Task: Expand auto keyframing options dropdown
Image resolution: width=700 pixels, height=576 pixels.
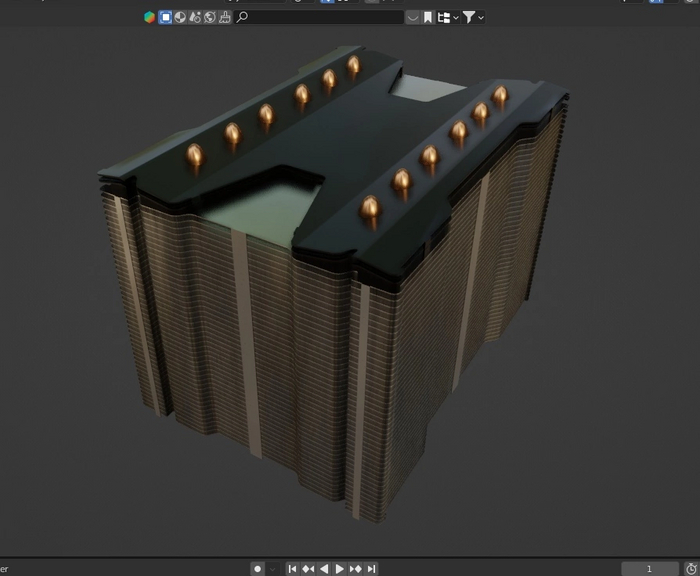Action: click(273, 568)
